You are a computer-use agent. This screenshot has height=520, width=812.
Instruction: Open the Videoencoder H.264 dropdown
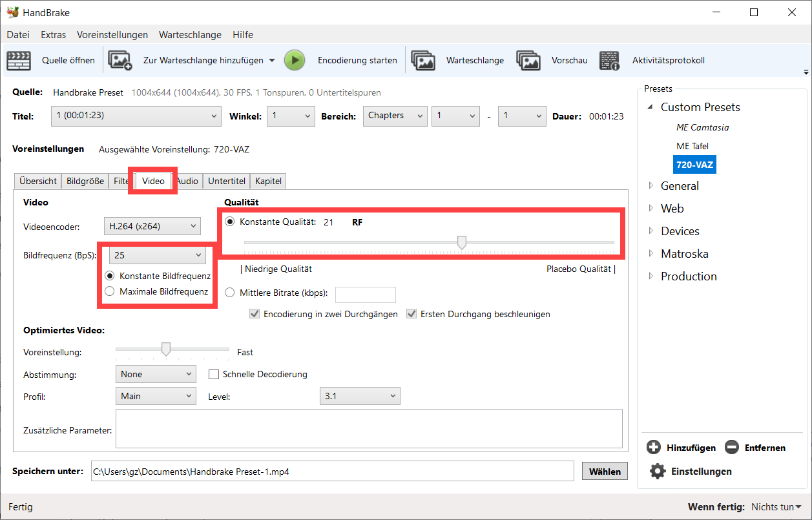click(152, 226)
